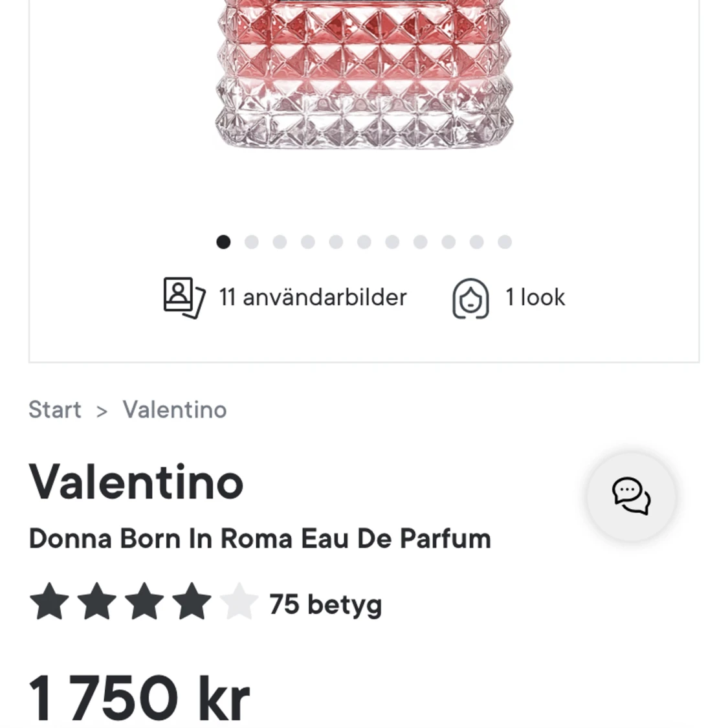
Task: Select the fourth image carousel dot
Action: [x=309, y=242]
